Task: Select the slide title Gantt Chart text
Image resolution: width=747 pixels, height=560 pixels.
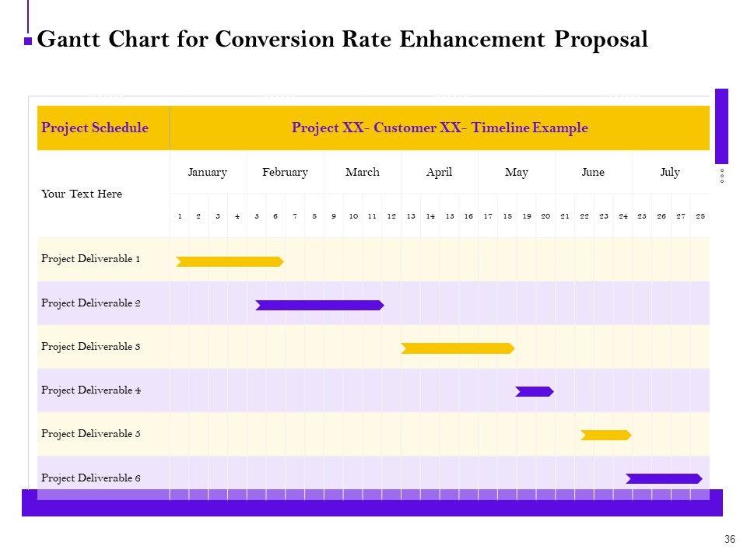Action: pyautogui.click(x=342, y=39)
